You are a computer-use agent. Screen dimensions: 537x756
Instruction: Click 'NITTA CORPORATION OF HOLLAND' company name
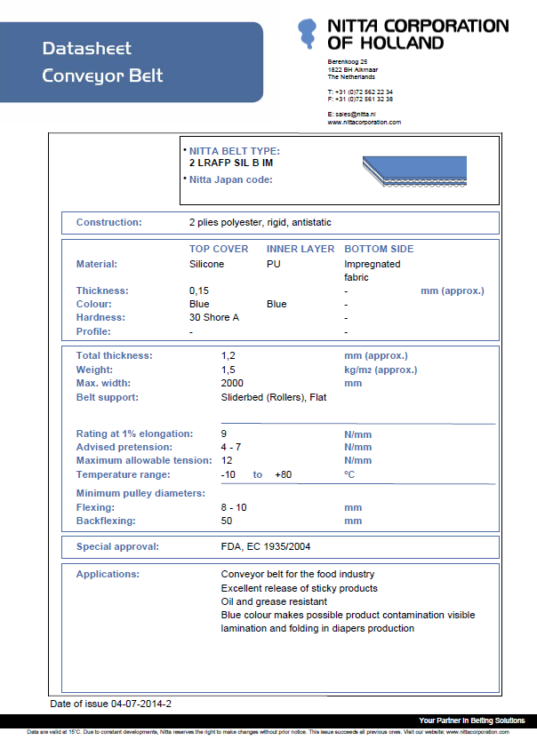pyautogui.click(x=418, y=35)
